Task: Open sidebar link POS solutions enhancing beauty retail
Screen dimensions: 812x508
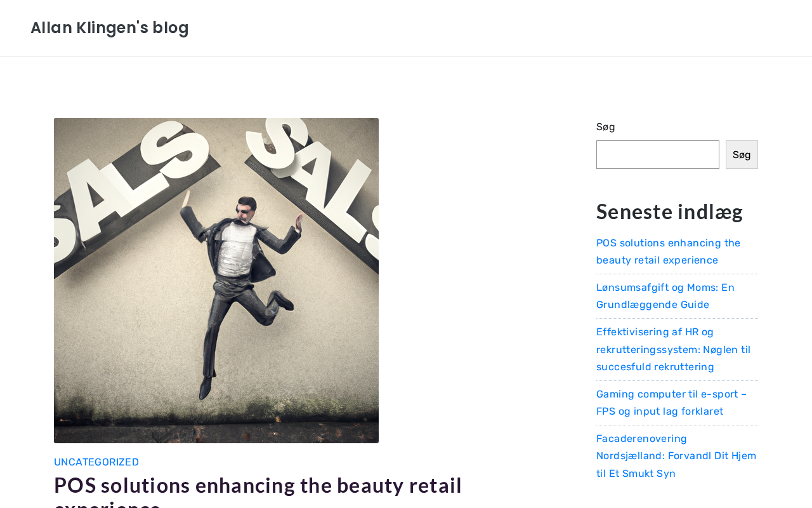Action: [x=668, y=251]
